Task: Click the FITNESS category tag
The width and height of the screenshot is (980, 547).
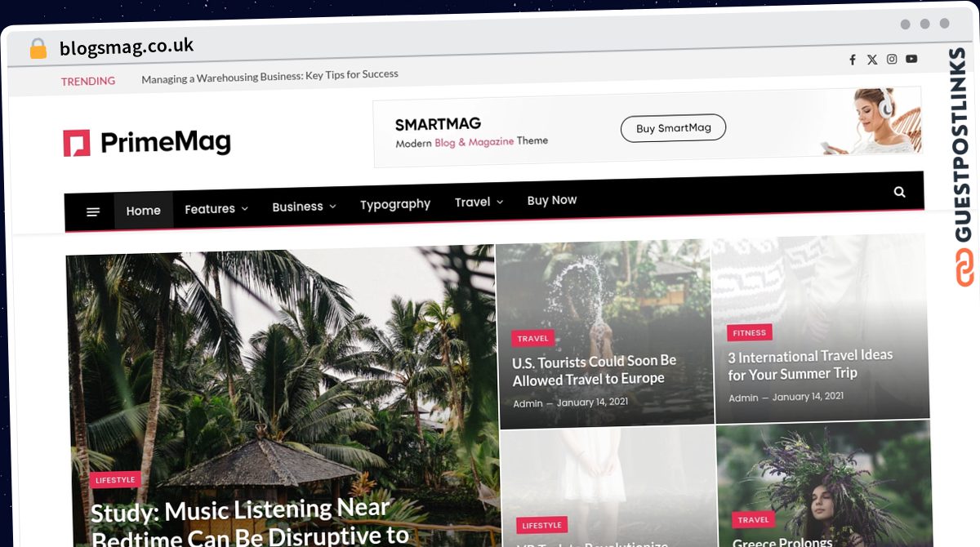Action: [749, 332]
